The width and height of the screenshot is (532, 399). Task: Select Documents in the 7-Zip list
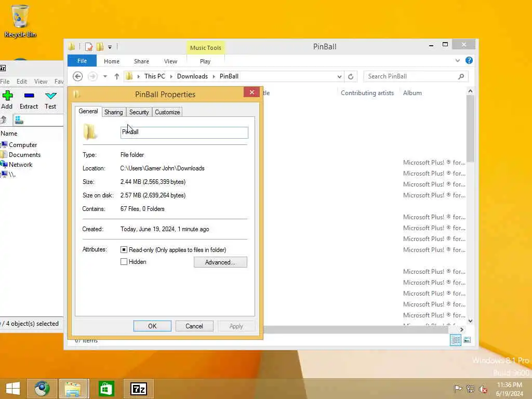(24, 155)
